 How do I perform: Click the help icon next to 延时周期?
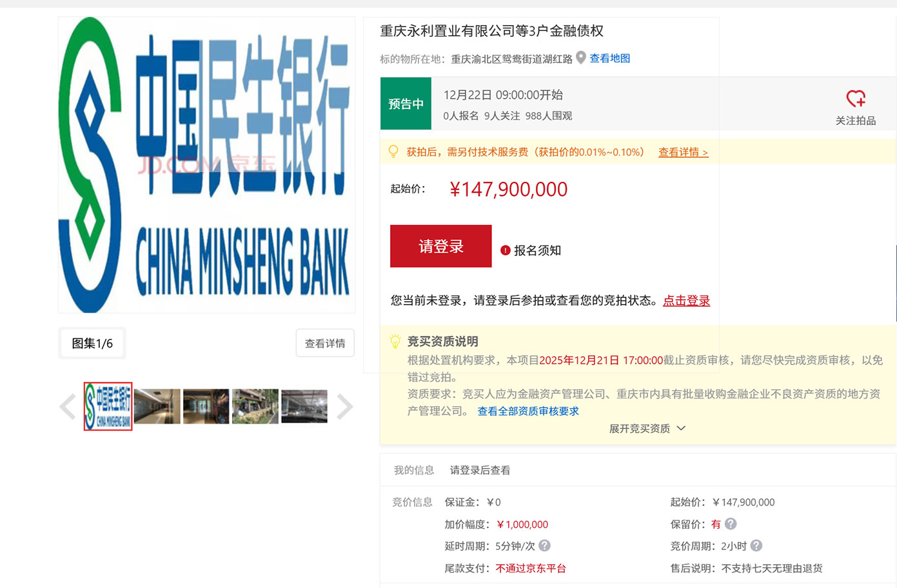[545, 545]
